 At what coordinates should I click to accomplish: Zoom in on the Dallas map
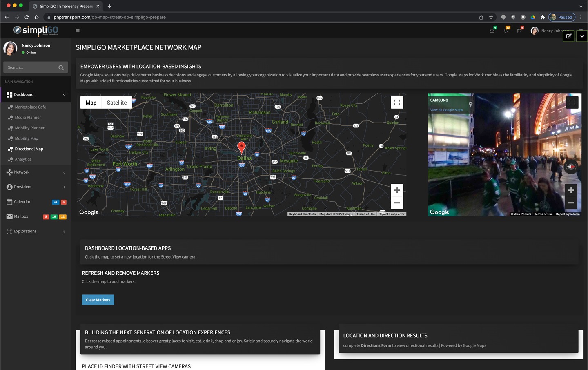click(397, 190)
